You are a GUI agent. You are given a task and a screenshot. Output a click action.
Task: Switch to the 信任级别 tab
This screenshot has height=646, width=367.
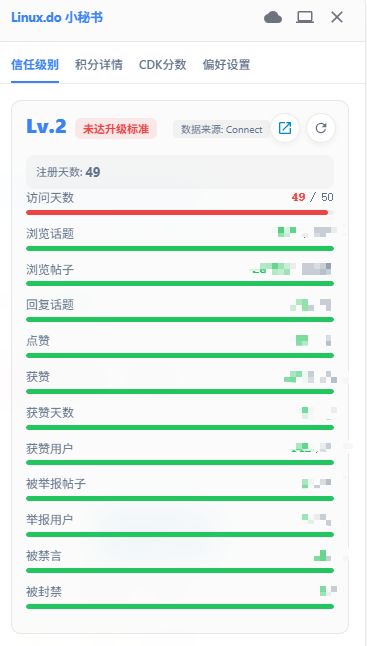tap(35, 65)
